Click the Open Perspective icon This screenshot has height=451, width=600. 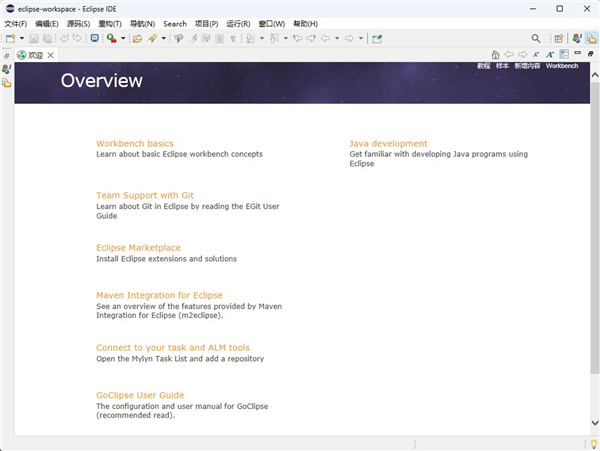coord(559,38)
